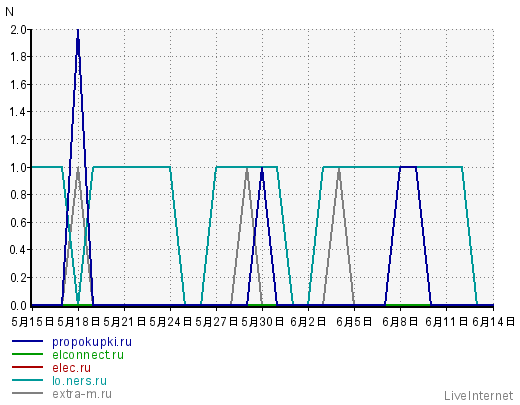Click the elconnect.ru legend label
The image size is (520, 405).
point(88,355)
